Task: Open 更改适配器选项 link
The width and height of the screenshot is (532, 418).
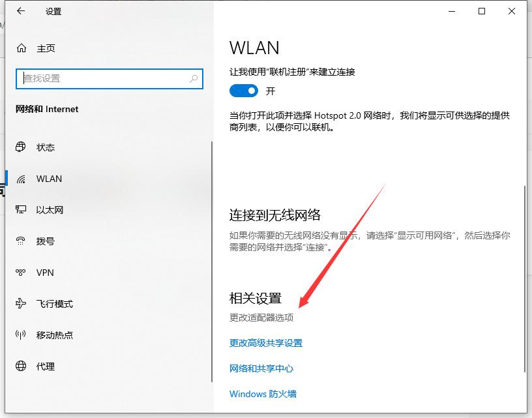Action: (x=261, y=318)
